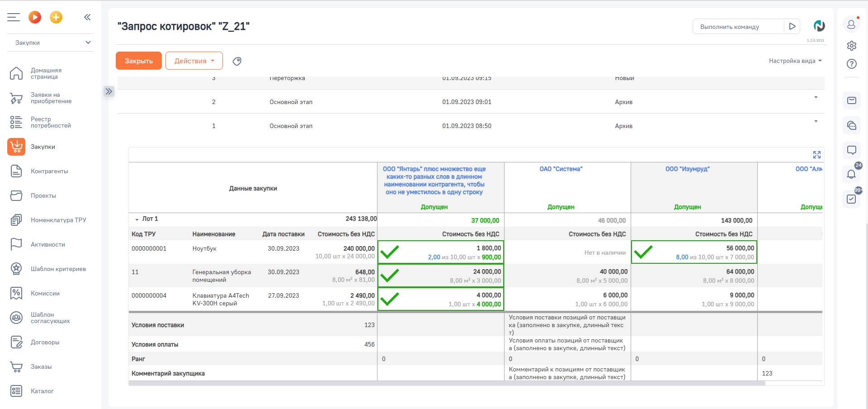Open notifications bell icon
Viewport: 868px width, 409px height.
[x=851, y=174]
